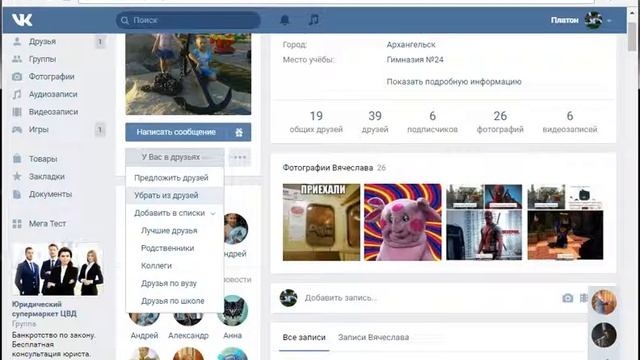
Task: Click the Группы sidebar icon
Action: click(x=17, y=59)
